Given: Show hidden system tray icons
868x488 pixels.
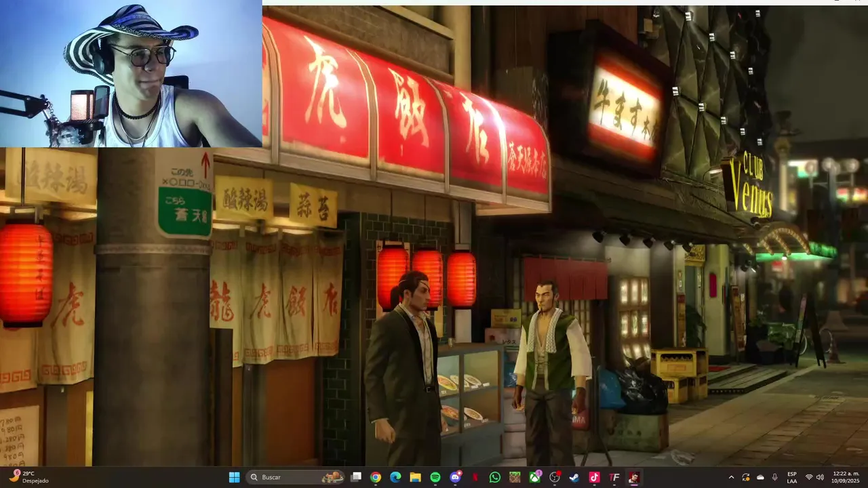Looking at the screenshot, I should [731, 477].
